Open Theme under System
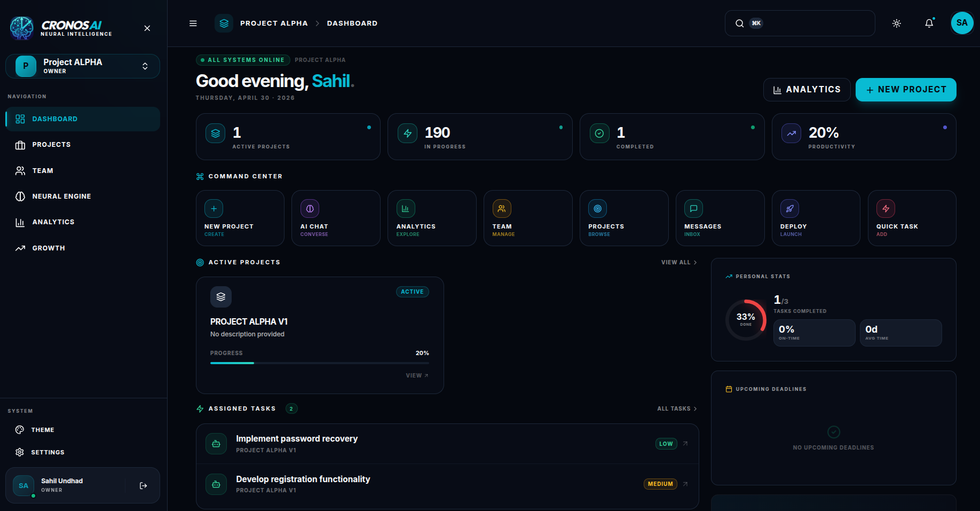The image size is (980, 511). (x=83, y=430)
